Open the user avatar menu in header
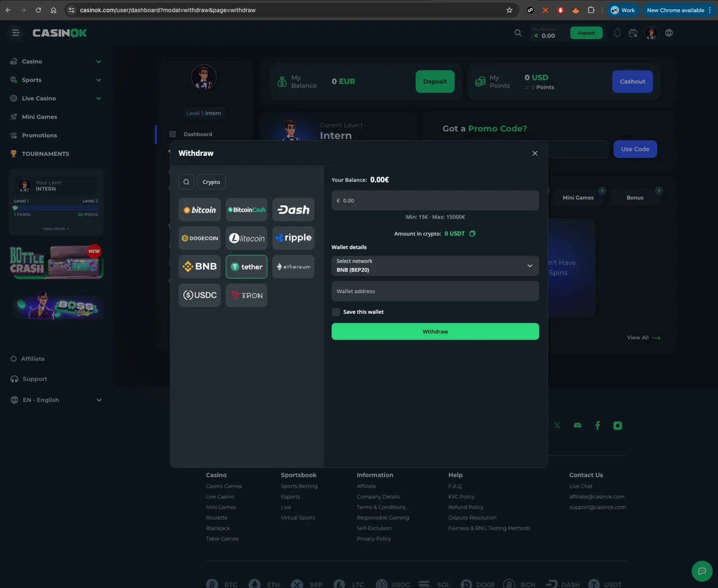This screenshot has width=718, height=588. pyautogui.click(x=651, y=33)
